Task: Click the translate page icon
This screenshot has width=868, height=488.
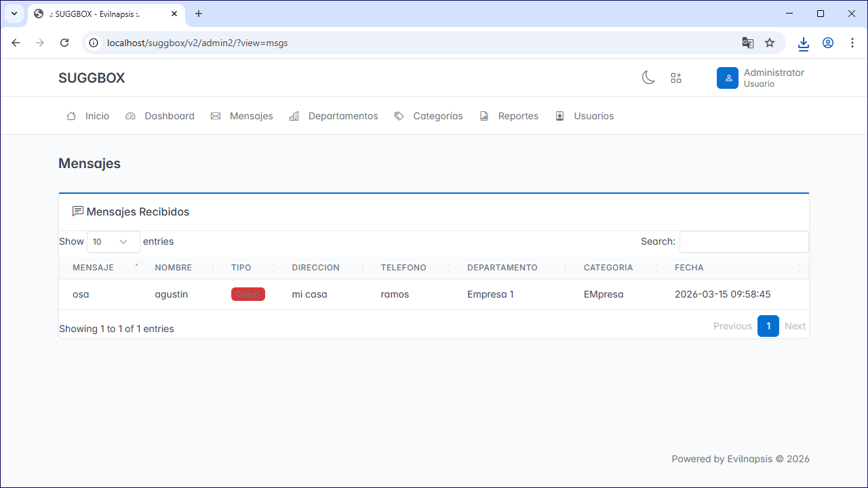Action: (x=748, y=43)
